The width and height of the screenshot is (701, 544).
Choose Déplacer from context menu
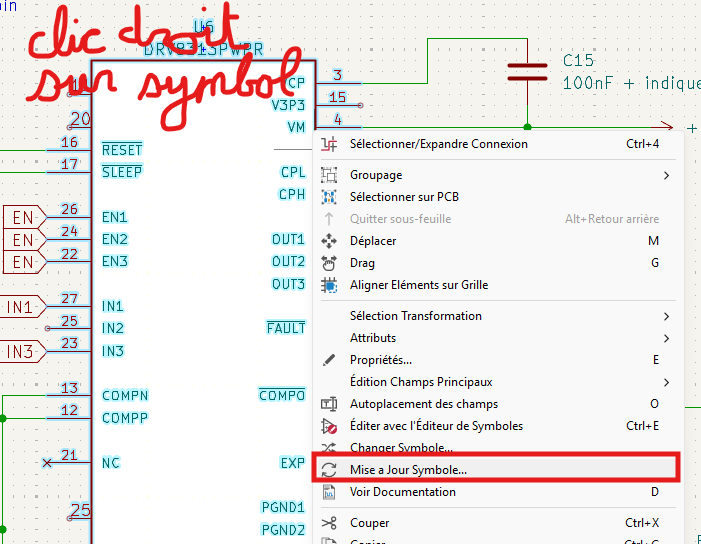(498, 241)
